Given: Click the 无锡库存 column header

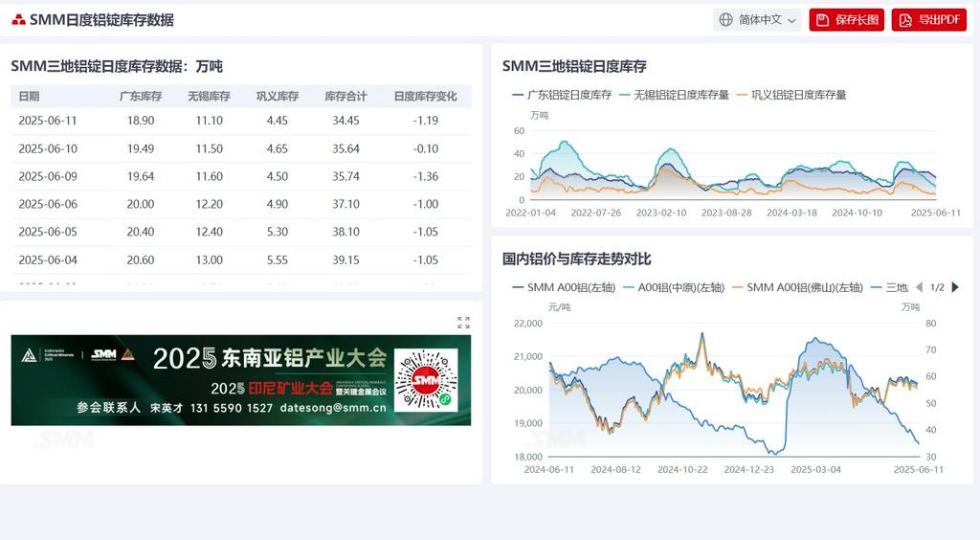Looking at the screenshot, I should coord(209,97).
